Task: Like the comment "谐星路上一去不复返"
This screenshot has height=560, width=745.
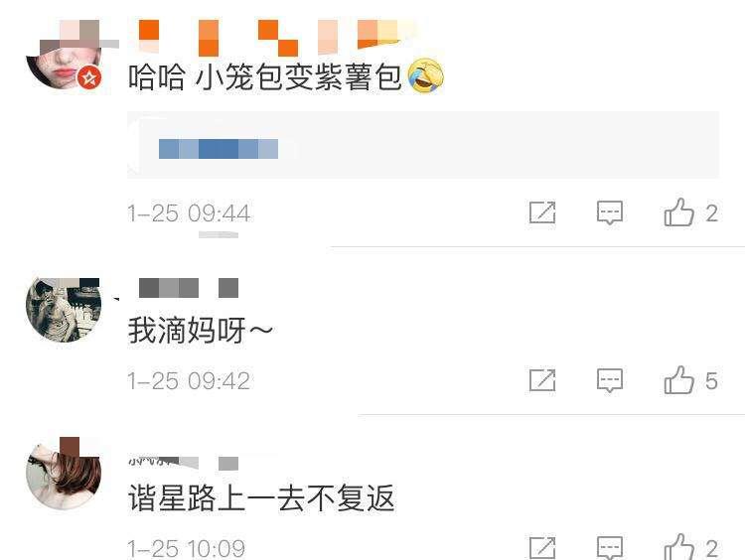Action: coord(679,547)
